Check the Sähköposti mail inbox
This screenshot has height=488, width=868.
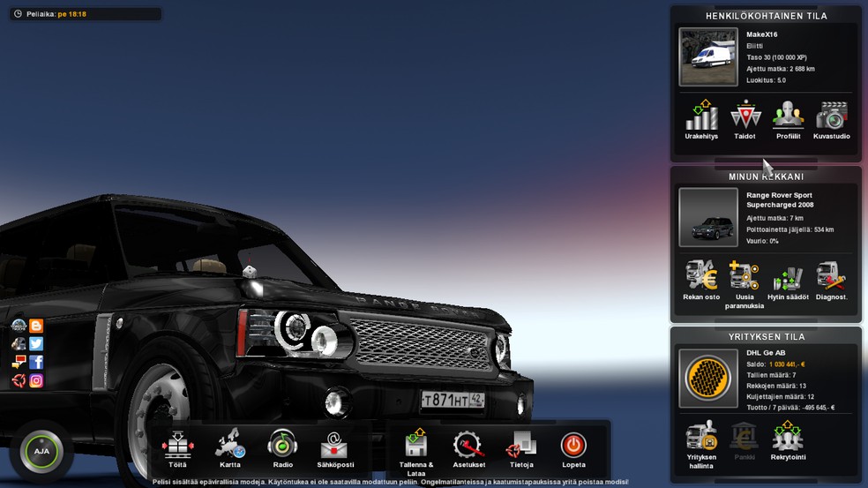pyautogui.click(x=335, y=447)
